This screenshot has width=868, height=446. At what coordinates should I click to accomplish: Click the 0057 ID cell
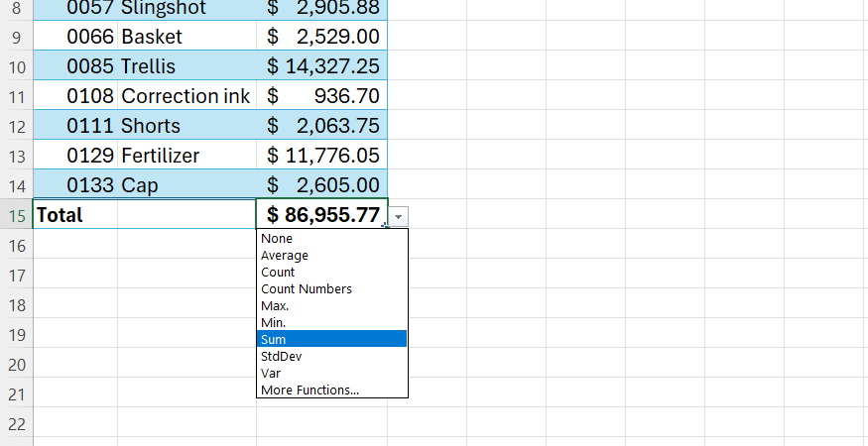(75, 9)
